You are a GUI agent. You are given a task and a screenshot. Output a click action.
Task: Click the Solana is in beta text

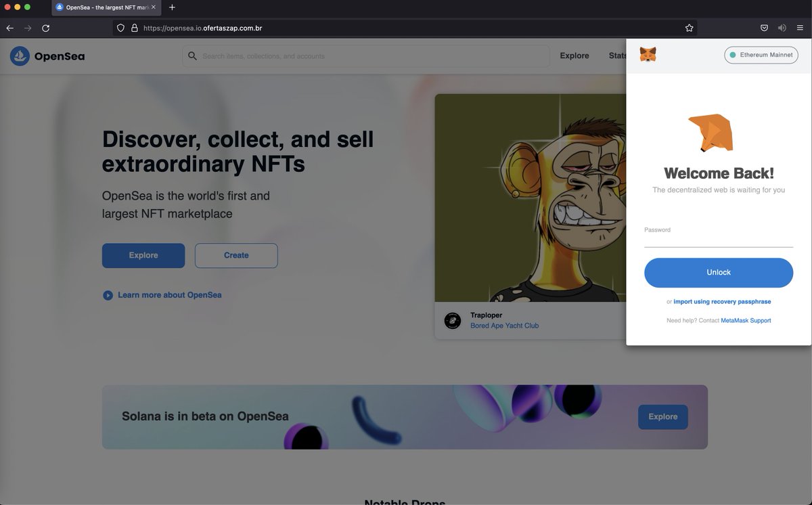pyautogui.click(x=205, y=416)
